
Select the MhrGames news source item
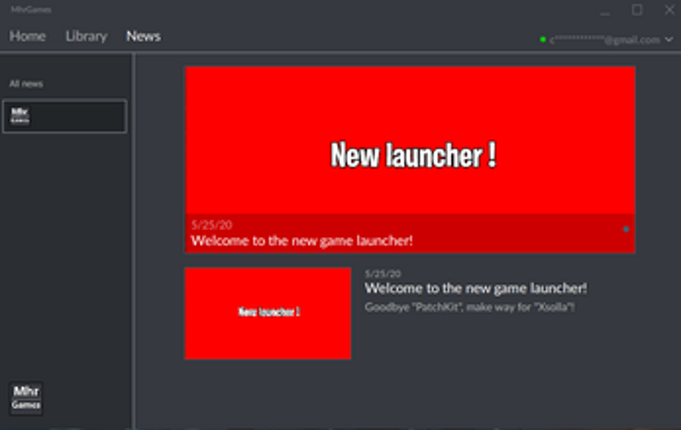coord(64,116)
